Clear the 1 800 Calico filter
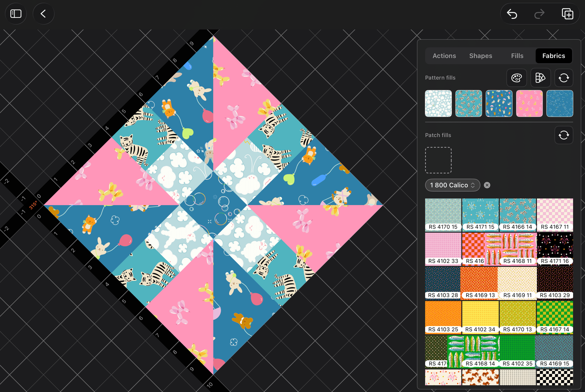585x392 pixels. point(487,185)
